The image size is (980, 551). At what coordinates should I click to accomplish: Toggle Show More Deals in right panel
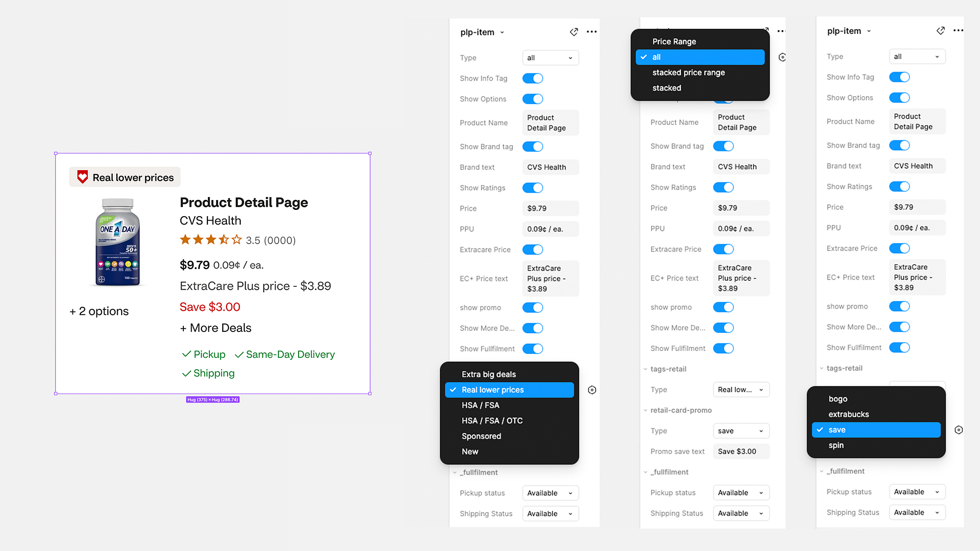tap(900, 327)
